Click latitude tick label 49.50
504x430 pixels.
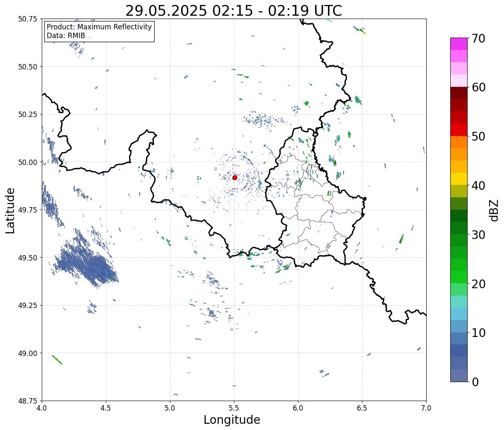(28, 258)
